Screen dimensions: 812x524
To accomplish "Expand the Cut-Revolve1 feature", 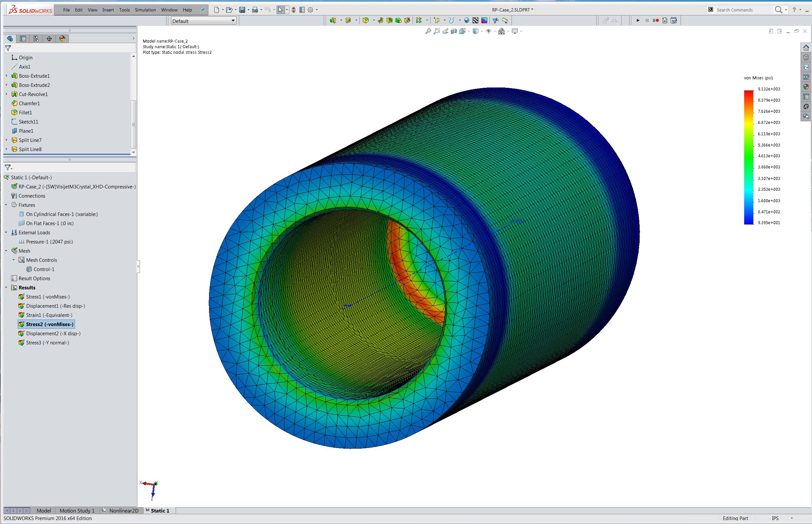I will [7, 94].
